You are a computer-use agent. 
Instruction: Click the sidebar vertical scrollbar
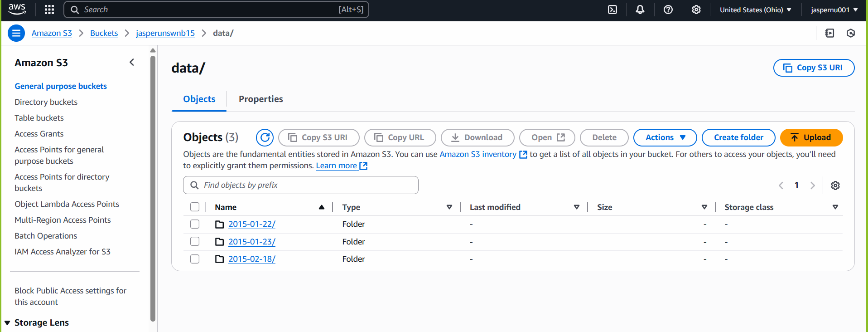[x=153, y=188]
